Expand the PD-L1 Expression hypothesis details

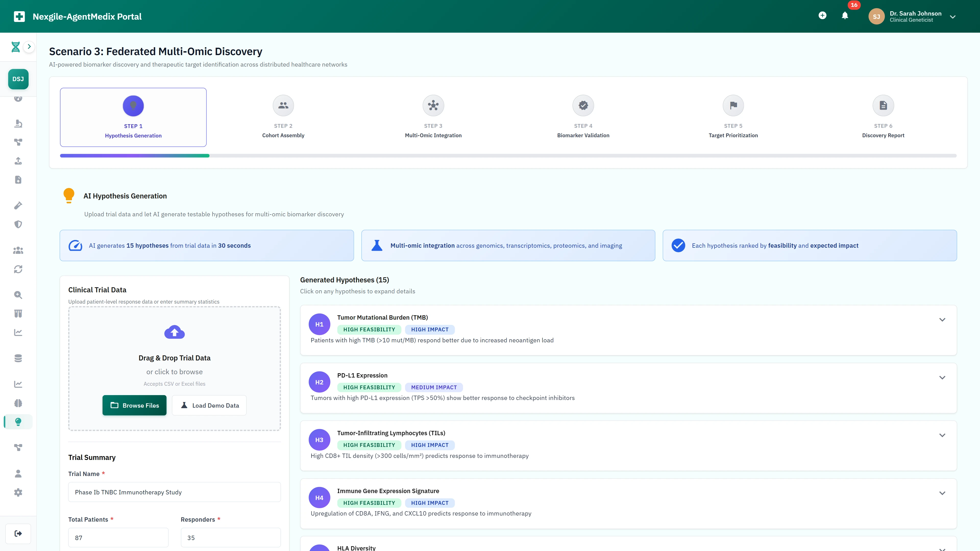[x=942, y=378]
